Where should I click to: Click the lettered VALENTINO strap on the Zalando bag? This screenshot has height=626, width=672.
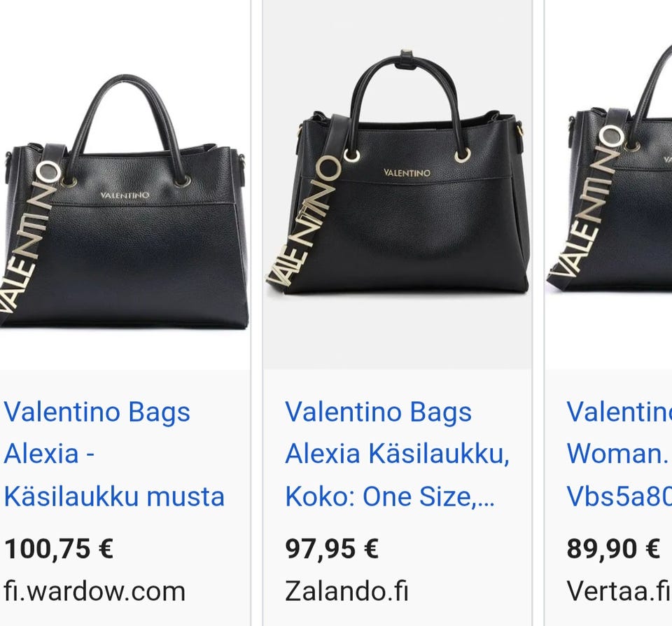304,221
